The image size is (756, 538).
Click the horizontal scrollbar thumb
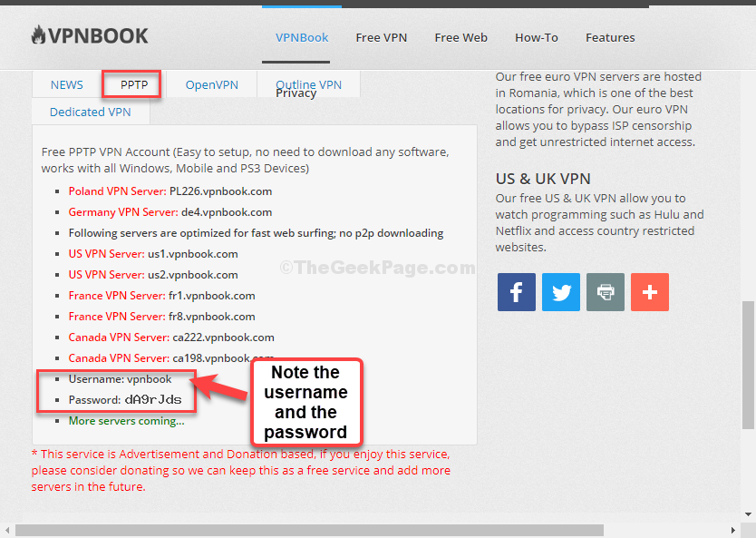(x=309, y=530)
